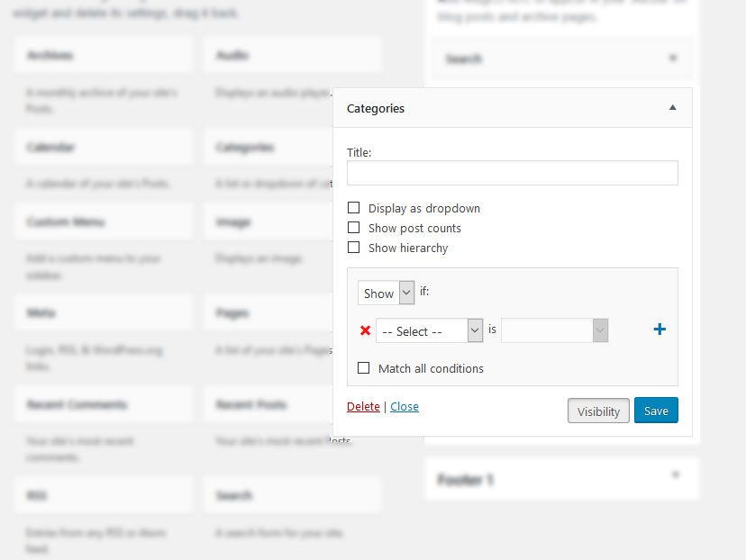Click the Delete link for the widget
Viewport: 746px width, 560px height.
(x=363, y=406)
